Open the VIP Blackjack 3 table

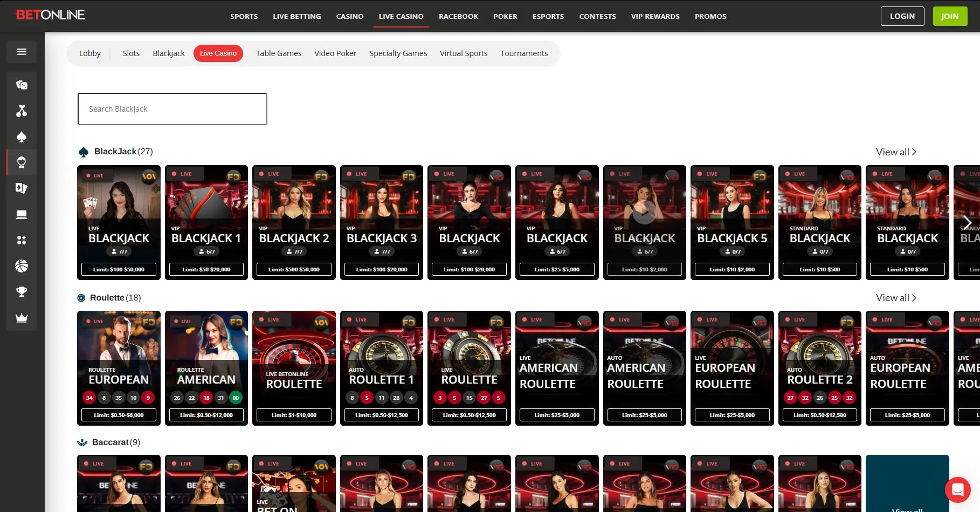tap(382, 222)
